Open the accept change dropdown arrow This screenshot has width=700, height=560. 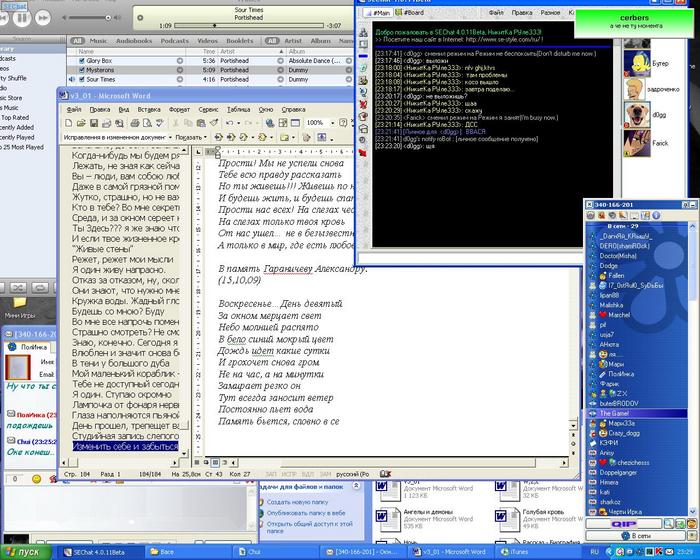click(x=252, y=137)
